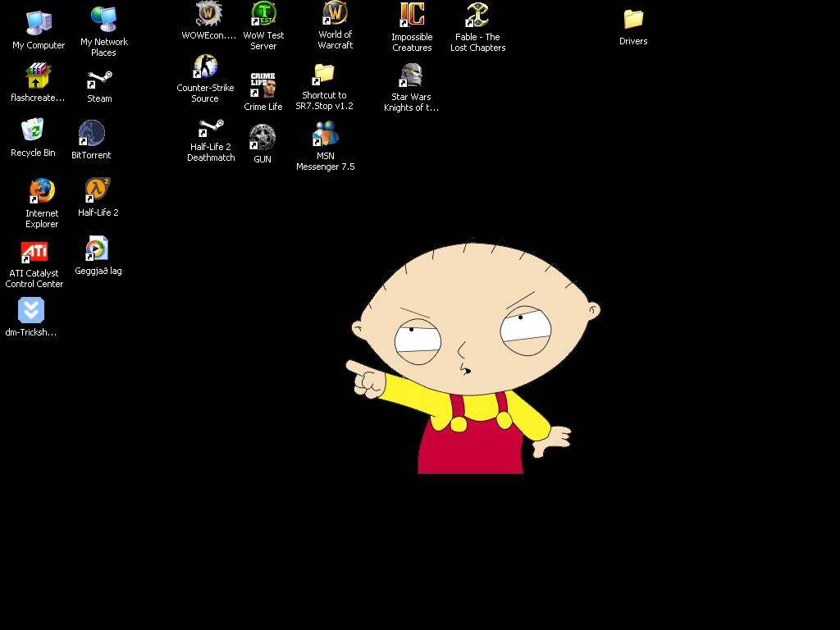Select the My Network Places icon
The height and width of the screenshot is (630, 840).
[x=104, y=20]
